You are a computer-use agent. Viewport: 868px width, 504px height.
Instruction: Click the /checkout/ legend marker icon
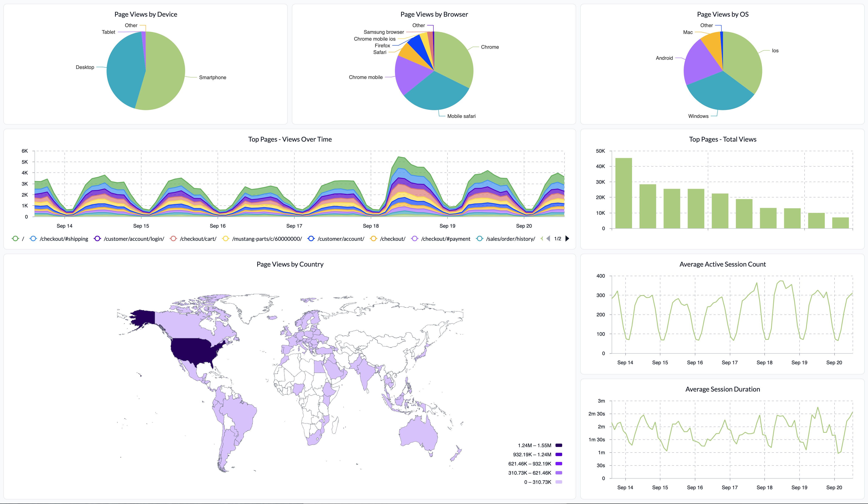373,238
